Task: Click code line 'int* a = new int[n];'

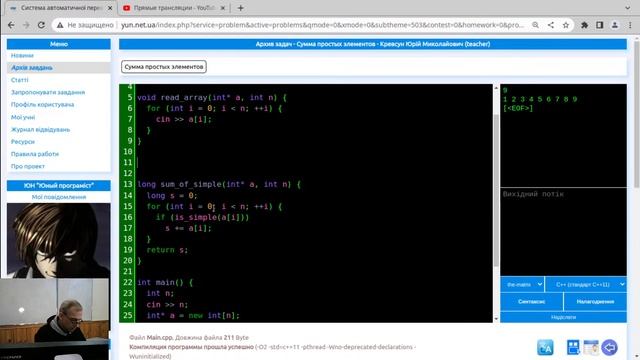Action: [x=193, y=316]
